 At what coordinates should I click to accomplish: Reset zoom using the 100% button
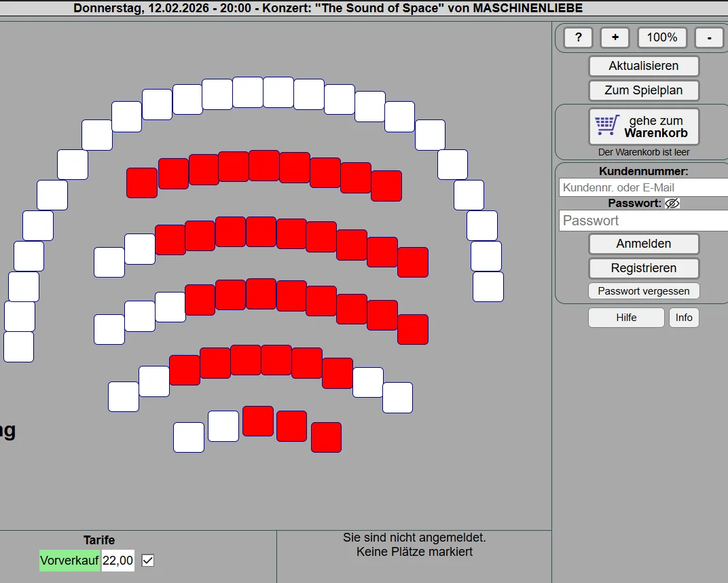(661, 37)
